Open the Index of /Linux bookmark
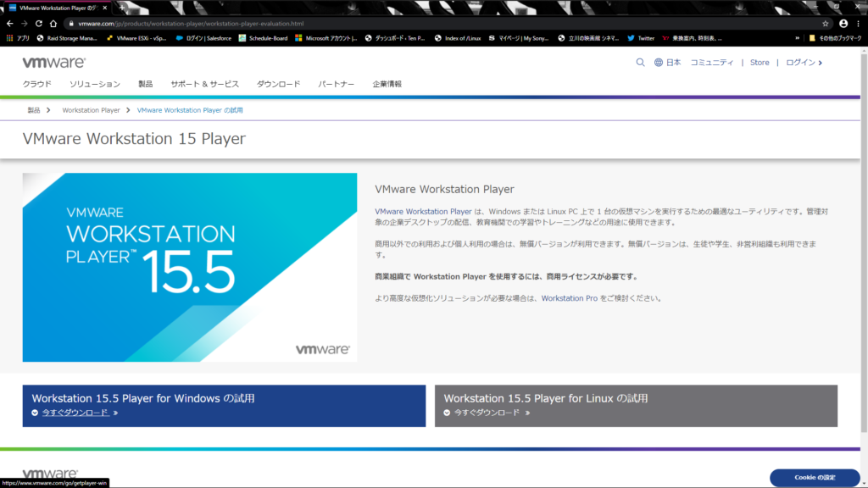The height and width of the screenshot is (488, 868). tap(458, 38)
